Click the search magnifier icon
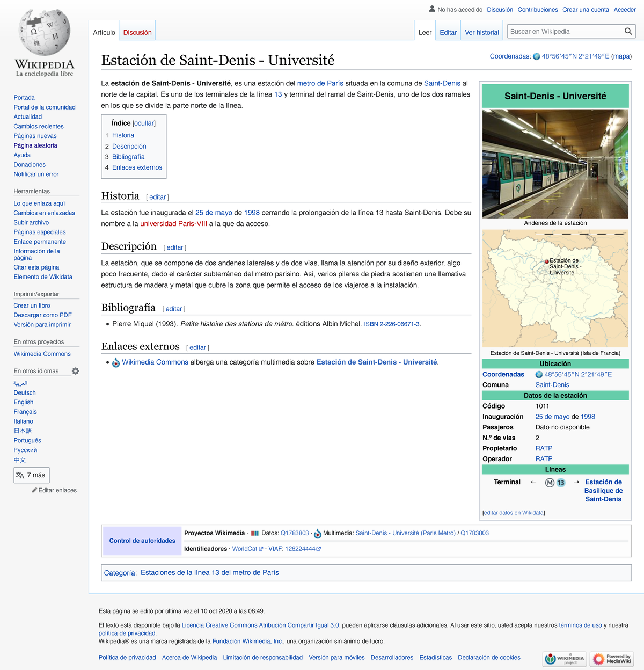The height and width of the screenshot is (670, 644). 628,31
